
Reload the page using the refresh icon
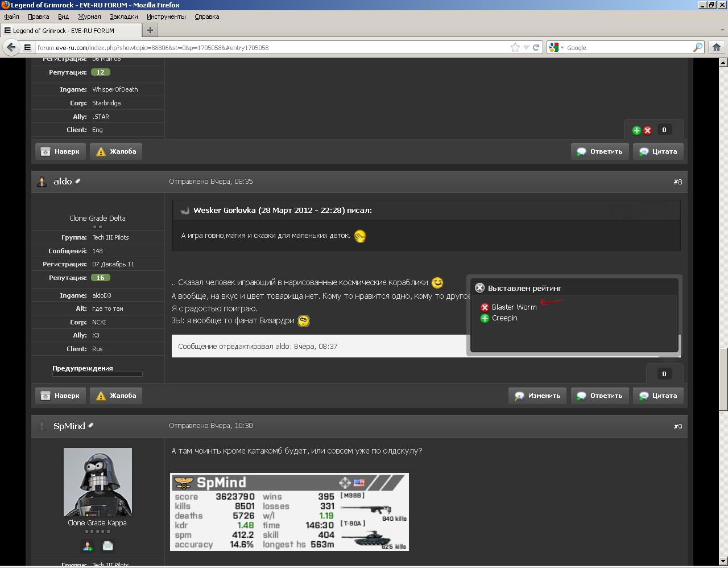(536, 48)
